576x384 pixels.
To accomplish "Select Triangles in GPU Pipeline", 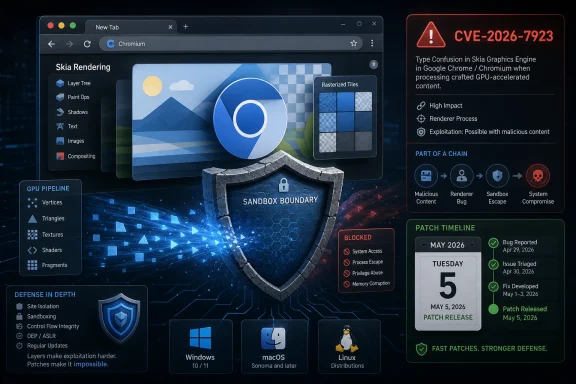I will [46, 219].
